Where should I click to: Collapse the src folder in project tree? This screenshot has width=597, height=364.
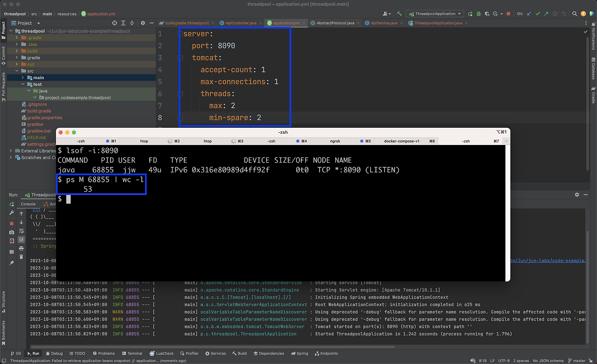tap(17, 71)
